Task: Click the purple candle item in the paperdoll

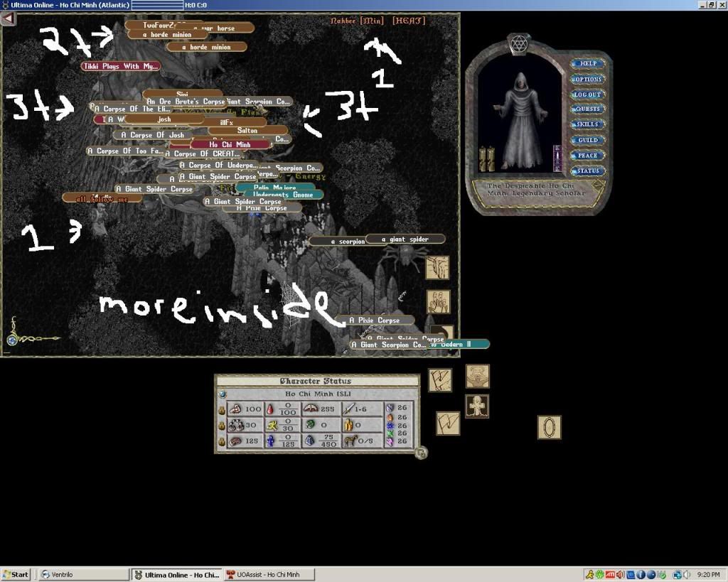Action: click(x=557, y=158)
